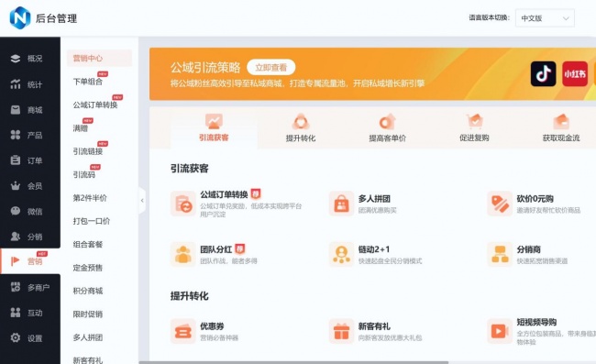
Task: Open the 统计 statistics chart icon
Action: point(16,84)
